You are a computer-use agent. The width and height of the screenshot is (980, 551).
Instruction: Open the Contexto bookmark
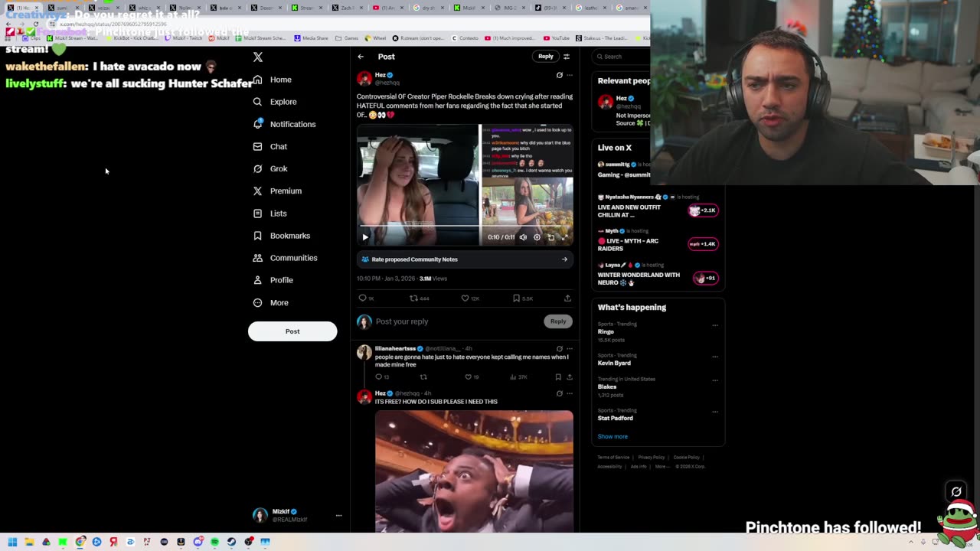click(465, 37)
